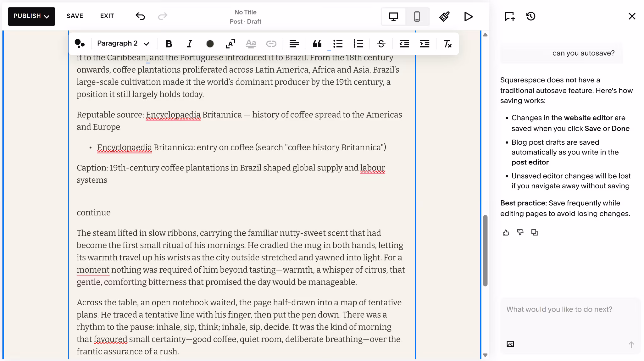Image resolution: width=644 pixels, height=361 pixels.
Task: Click the SAVE button
Action: tap(75, 16)
